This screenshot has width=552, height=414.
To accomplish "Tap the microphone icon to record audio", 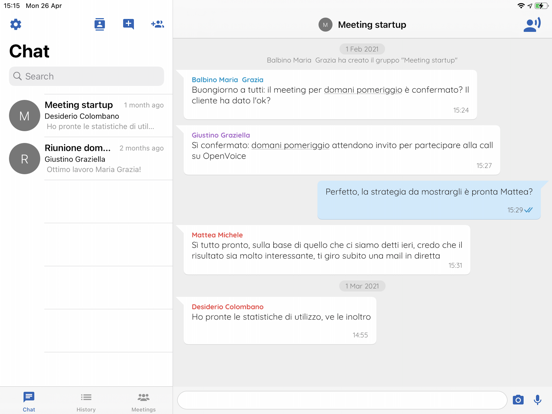I will (x=537, y=400).
